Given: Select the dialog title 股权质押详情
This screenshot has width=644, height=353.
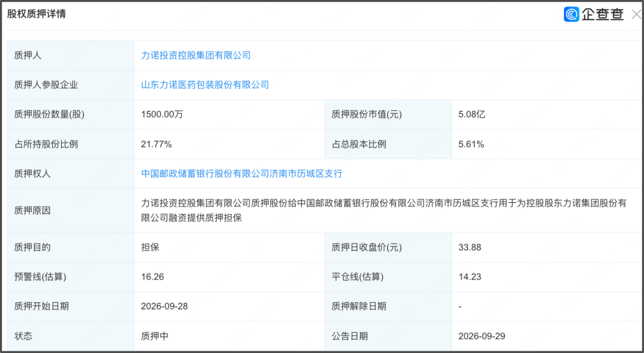Looking at the screenshot, I should point(36,14).
